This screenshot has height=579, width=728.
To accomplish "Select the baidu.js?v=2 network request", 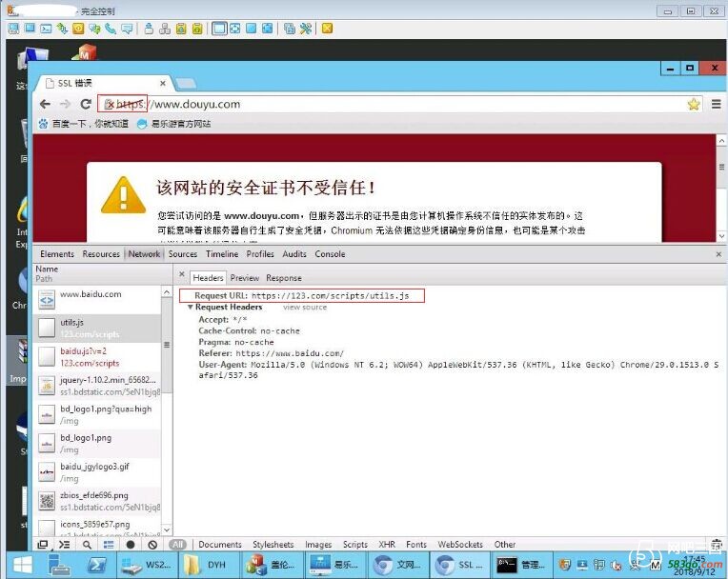I will [97, 357].
